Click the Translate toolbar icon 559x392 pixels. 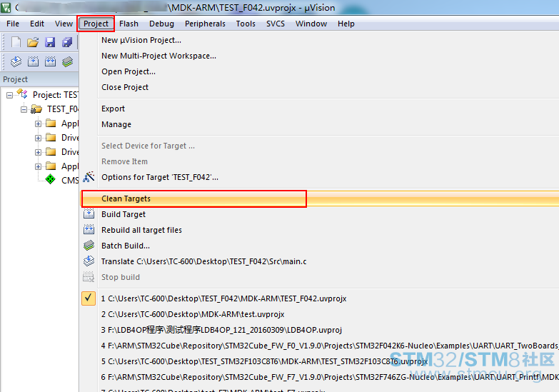(x=16, y=61)
